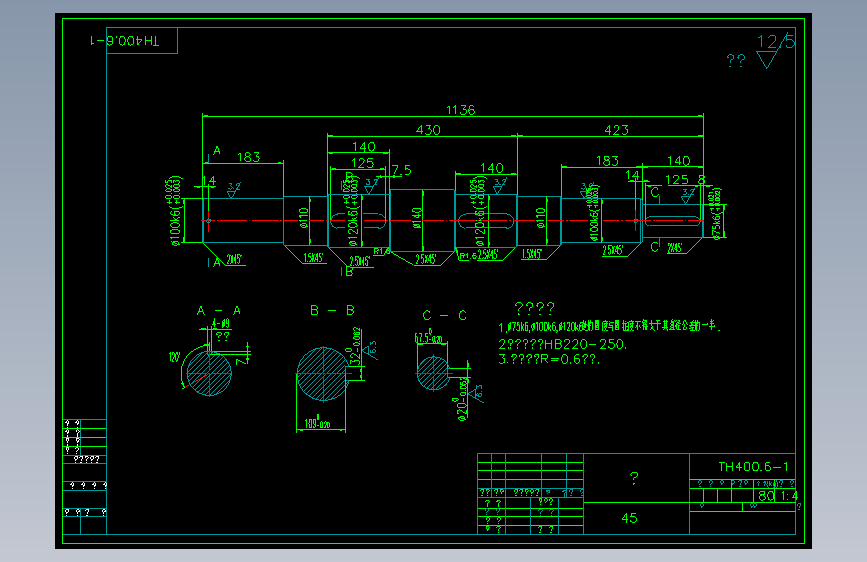
Task: Select the note line containing R=0.6
Action: (x=549, y=359)
